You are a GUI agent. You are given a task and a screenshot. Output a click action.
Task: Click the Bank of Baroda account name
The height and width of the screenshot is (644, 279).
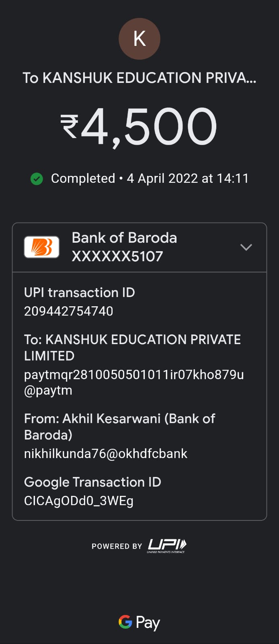coord(124,238)
